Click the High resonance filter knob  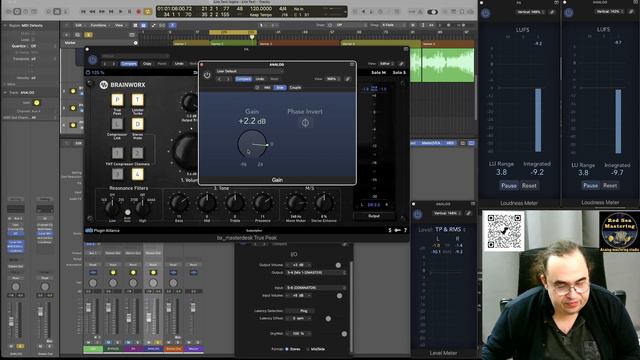143,208
